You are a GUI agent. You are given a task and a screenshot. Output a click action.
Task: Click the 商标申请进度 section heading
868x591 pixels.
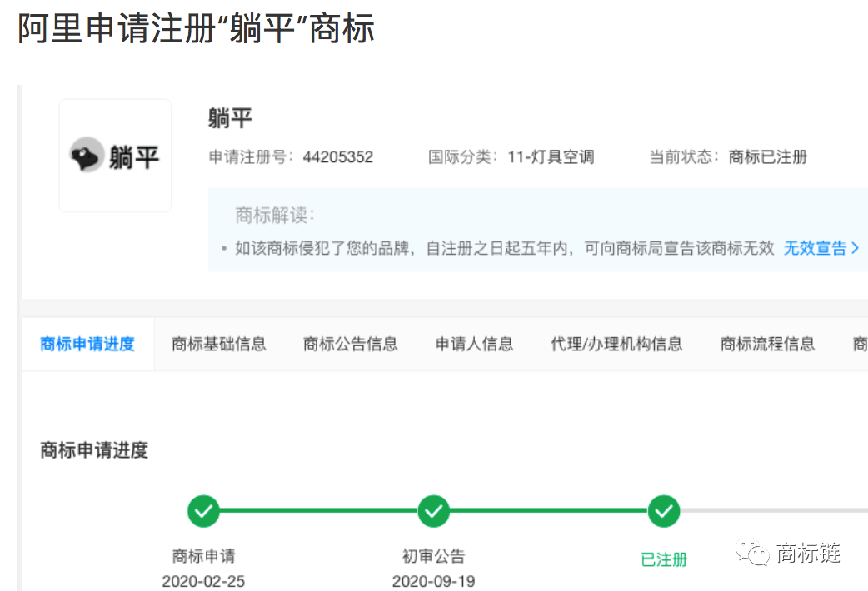[x=94, y=449]
